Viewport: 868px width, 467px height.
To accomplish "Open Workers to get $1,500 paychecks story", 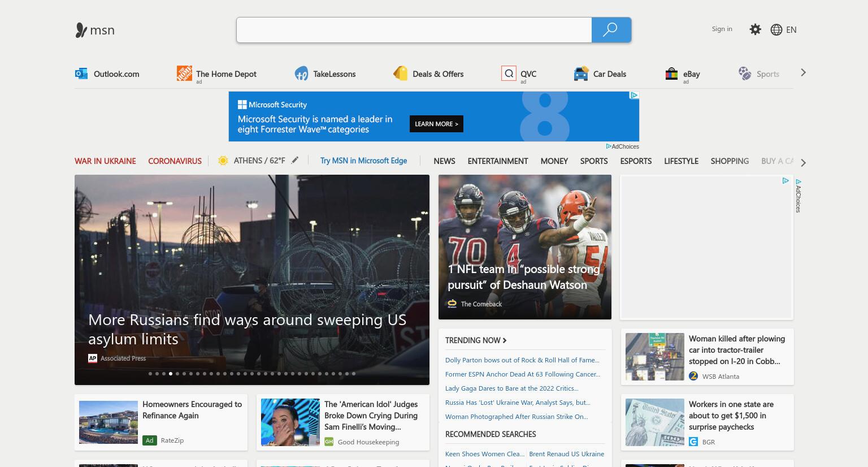I will pyautogui.click(x=731, y=416).
